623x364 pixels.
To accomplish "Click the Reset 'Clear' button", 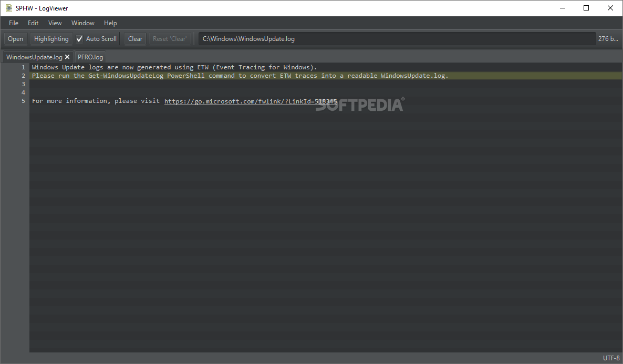I will [x=170, y=38].
